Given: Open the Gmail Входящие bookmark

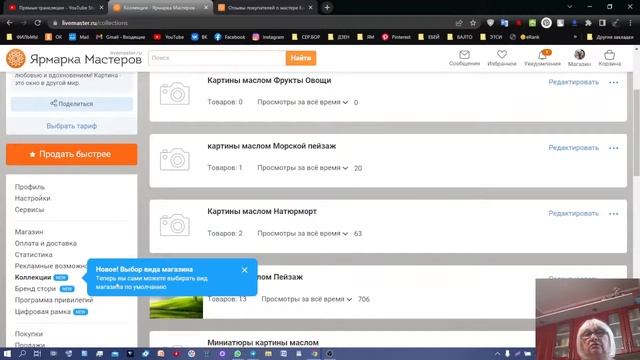Looking at the screenshot, I should (120, 37).
